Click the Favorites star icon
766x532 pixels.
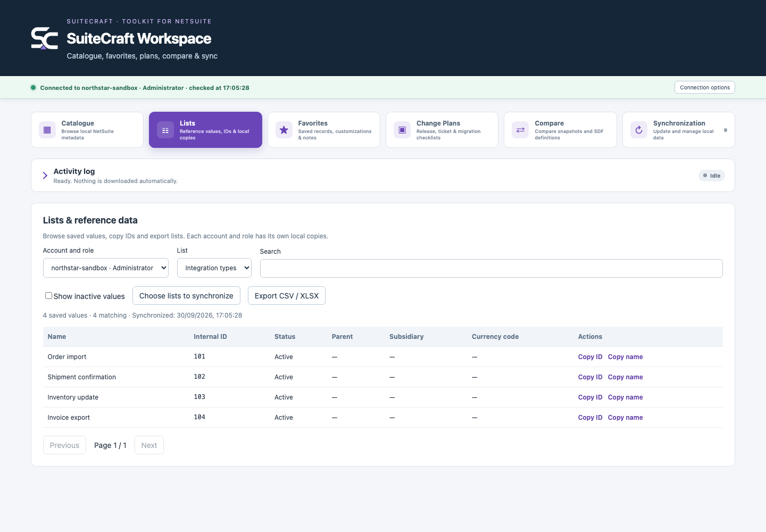point(284,130)
